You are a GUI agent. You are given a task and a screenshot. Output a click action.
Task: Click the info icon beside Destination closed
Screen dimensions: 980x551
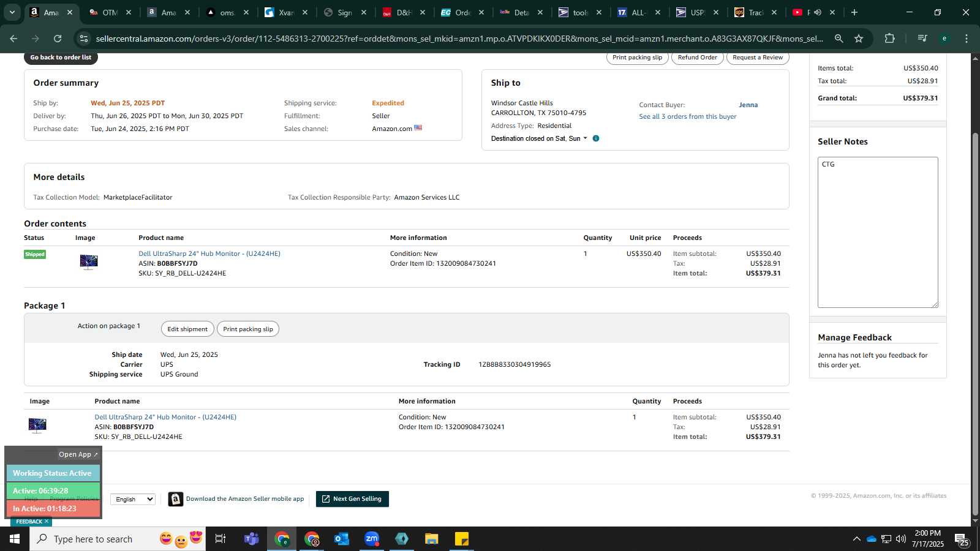coord(596,138)
